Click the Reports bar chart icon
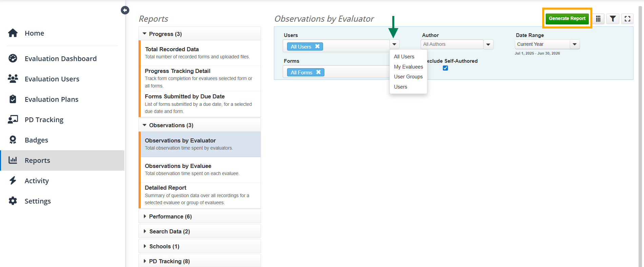The image size is (644, 267). pyautogui.click(x=13, y=160)
